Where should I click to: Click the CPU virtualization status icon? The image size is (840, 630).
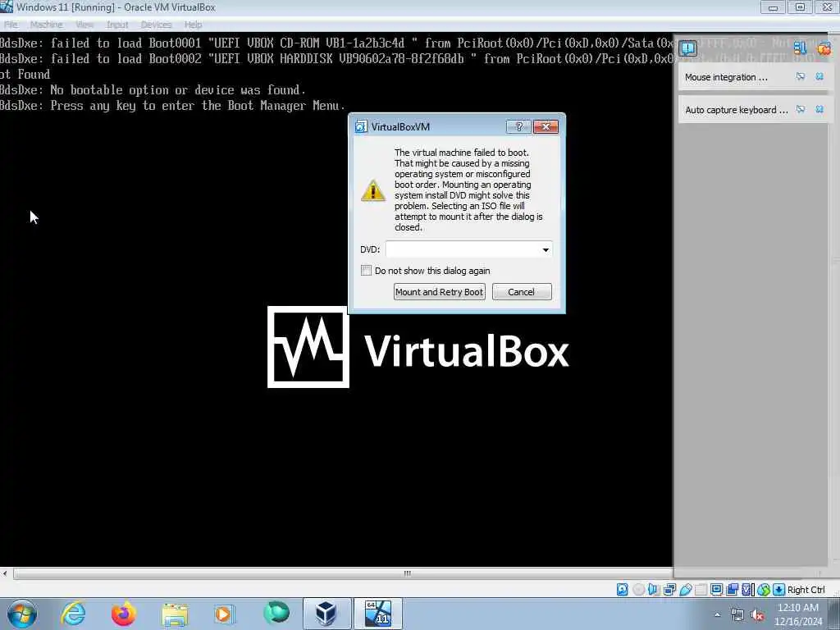point(748,589)
